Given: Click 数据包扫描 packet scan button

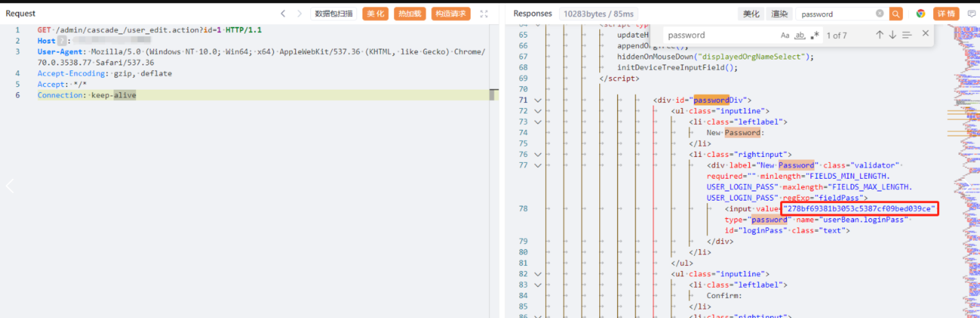Looking at the screenshot, I should [x=334, y=14].
